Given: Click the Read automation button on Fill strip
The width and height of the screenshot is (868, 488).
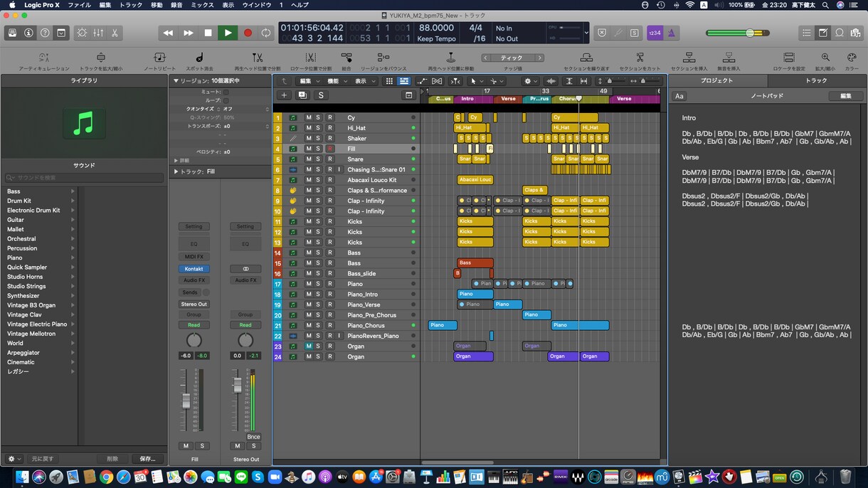Looking at the screenshot, I should 194,325.
